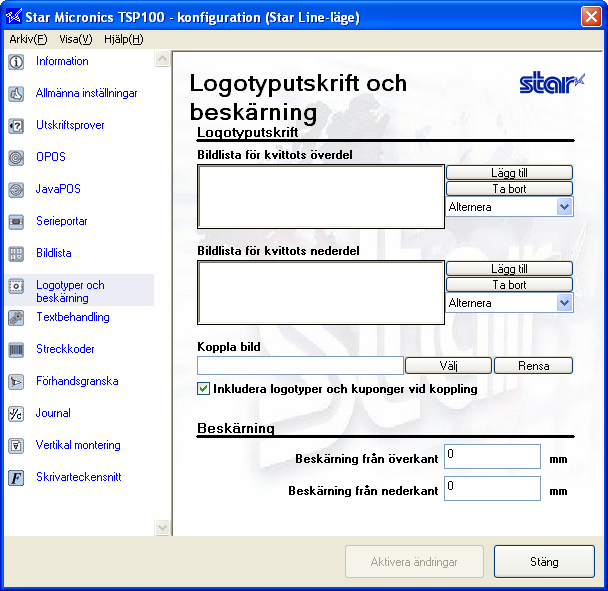
Task: Click the Serieportar port icon
Action: 16,221
